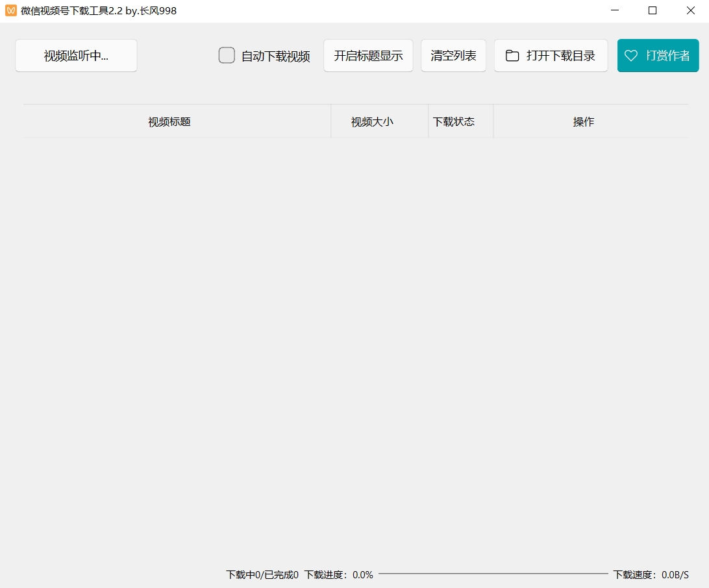Image resolution: width=709 pixels, height=588 pixels.
Task: Click the 下载速度 0.0B/S indicator
Action: [651, 575]
